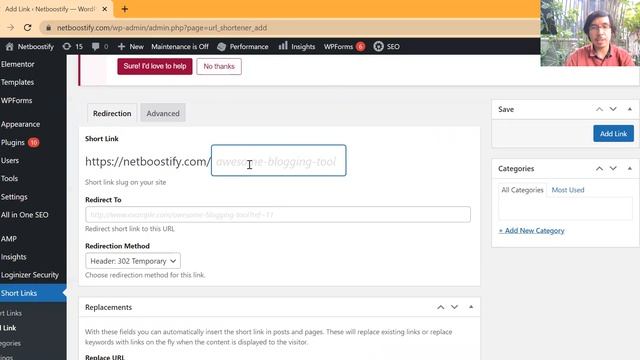
Task: Move Categories panel up
Action: tap(599, 169)
